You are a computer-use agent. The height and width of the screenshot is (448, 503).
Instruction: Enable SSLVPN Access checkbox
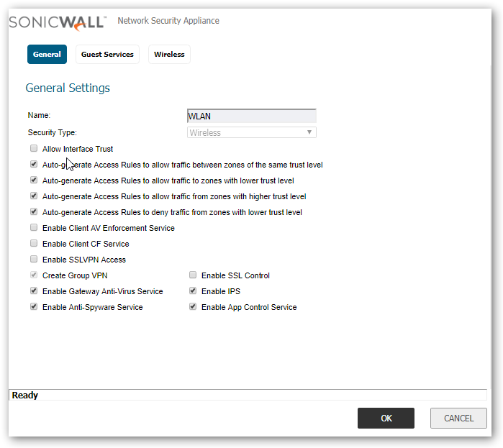click(34, 260)
